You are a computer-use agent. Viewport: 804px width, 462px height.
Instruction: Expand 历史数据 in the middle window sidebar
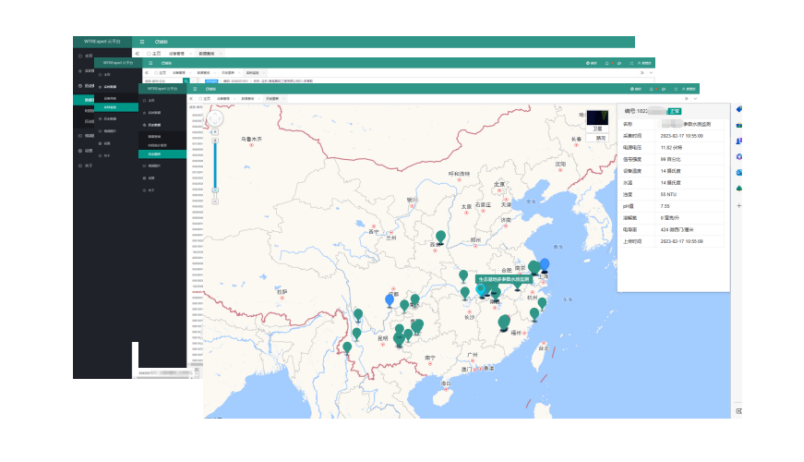click(x=110, y=118)
